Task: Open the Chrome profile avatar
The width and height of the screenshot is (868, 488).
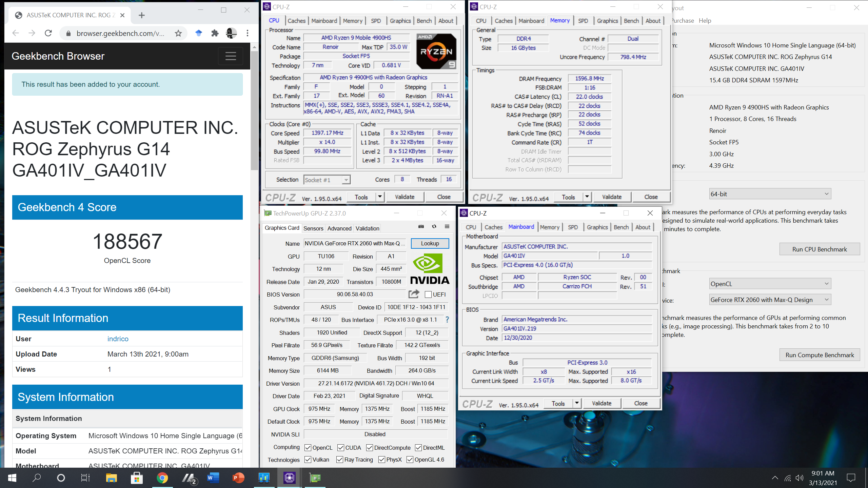Action: (x=231, y=33)
